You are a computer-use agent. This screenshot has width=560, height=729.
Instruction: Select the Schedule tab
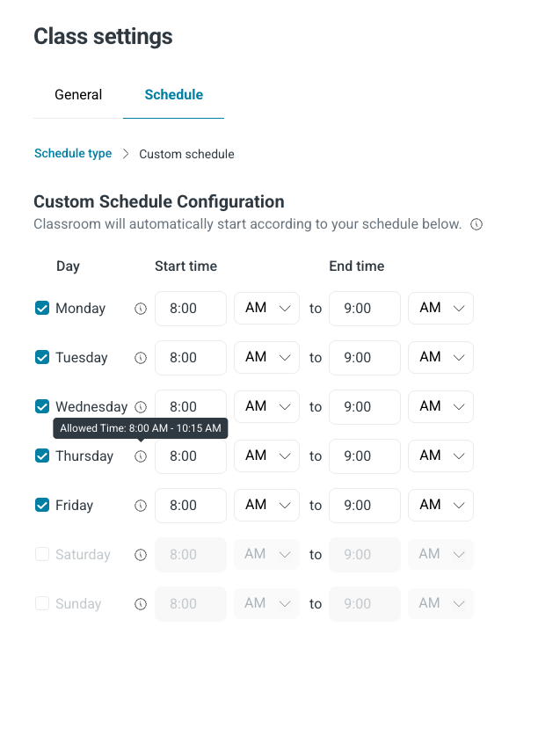[x=174, y=95]
